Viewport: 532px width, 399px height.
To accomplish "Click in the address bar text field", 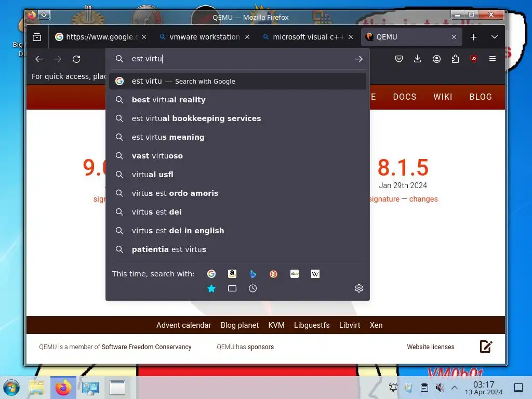I will [237, 59].
